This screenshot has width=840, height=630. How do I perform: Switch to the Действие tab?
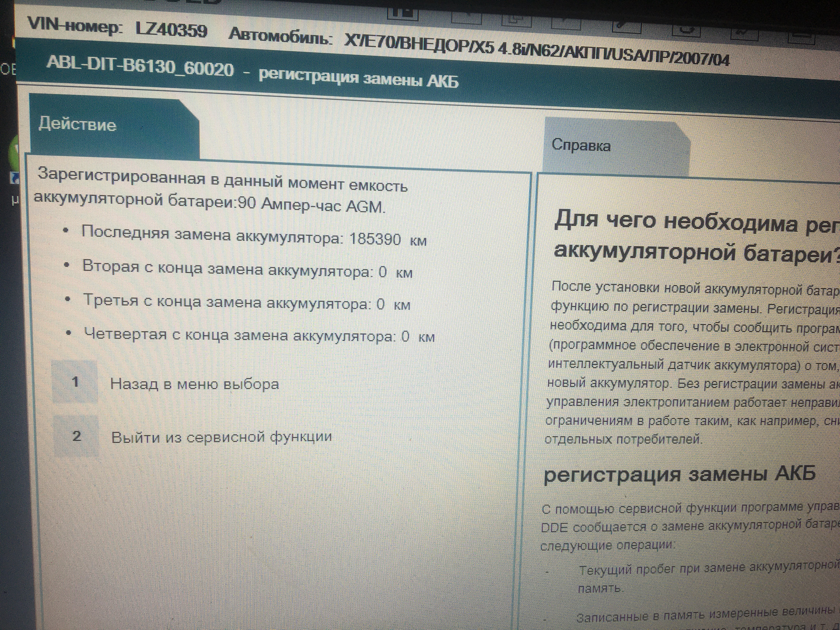pos(77,125)
